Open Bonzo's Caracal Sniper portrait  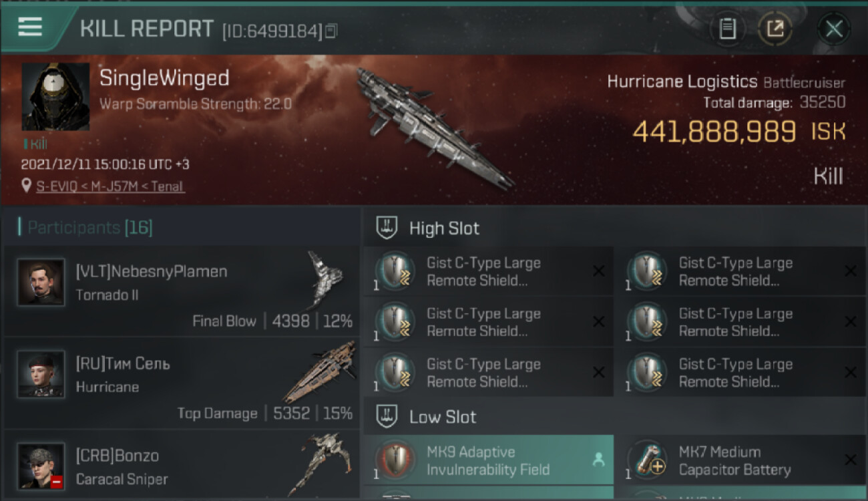pos(41,466)
